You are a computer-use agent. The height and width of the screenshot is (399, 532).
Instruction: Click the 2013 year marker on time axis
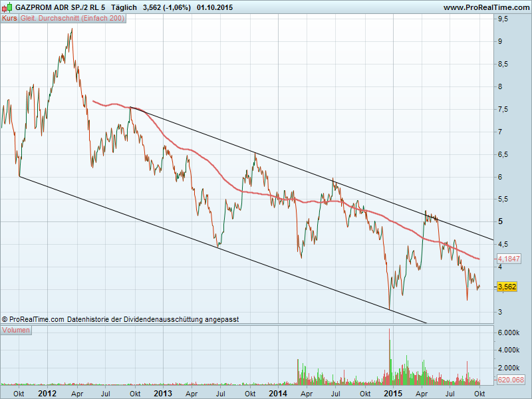pyautogui.click(x=163, y=393)
